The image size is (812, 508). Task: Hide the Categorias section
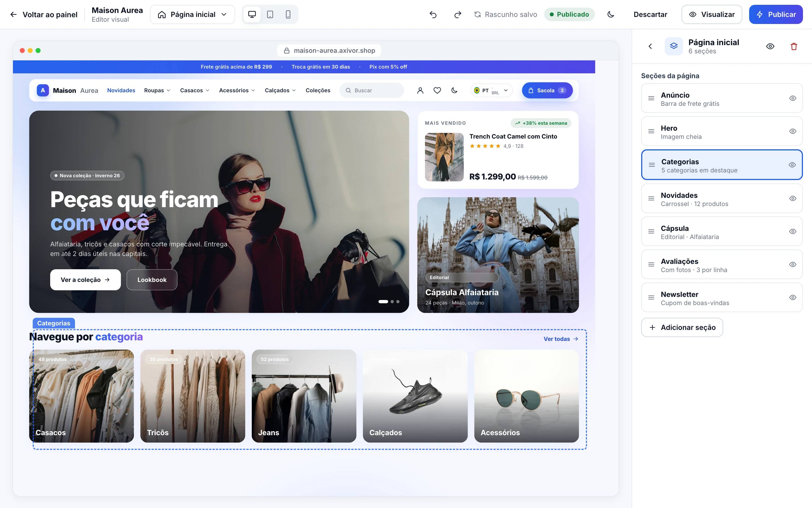coord(792,165)
